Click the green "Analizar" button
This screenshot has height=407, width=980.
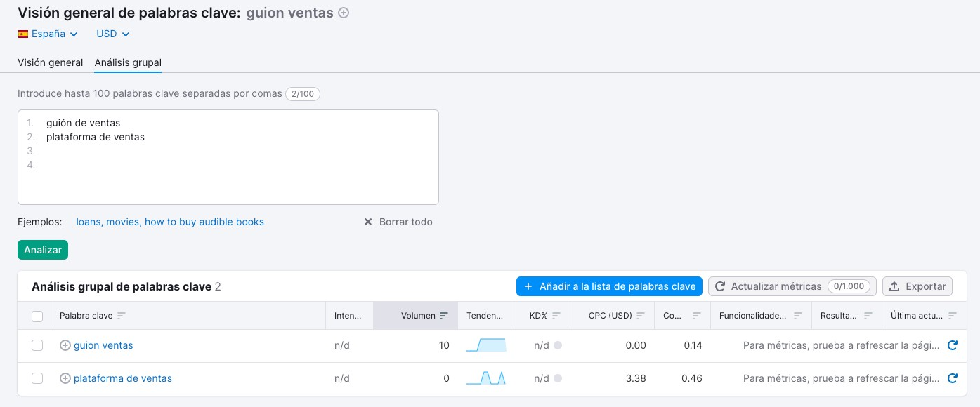[x=43, y=250]
